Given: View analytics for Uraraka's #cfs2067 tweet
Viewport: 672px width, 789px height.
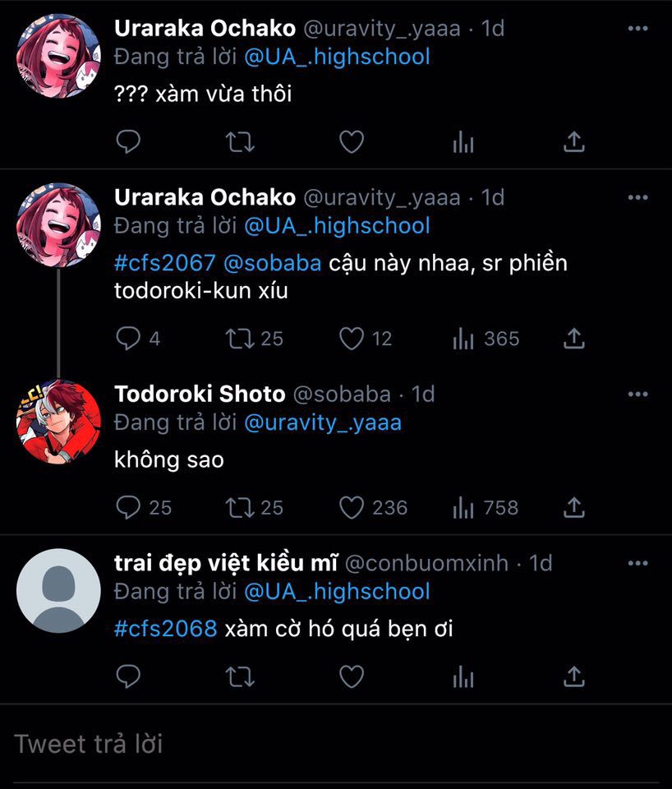Looking at the screenshot, I should coord(463,339).
